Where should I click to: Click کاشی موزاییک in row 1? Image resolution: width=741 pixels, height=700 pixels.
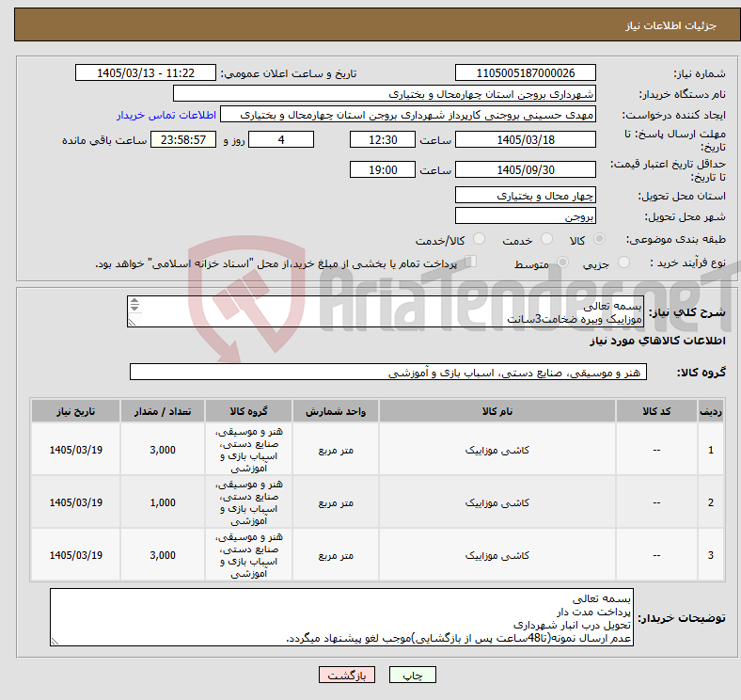pos(497,450)
